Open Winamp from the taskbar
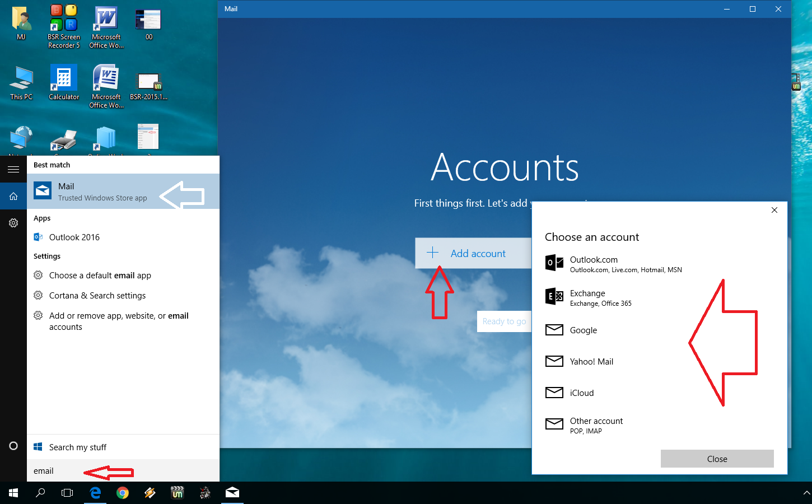 point(150,493)
